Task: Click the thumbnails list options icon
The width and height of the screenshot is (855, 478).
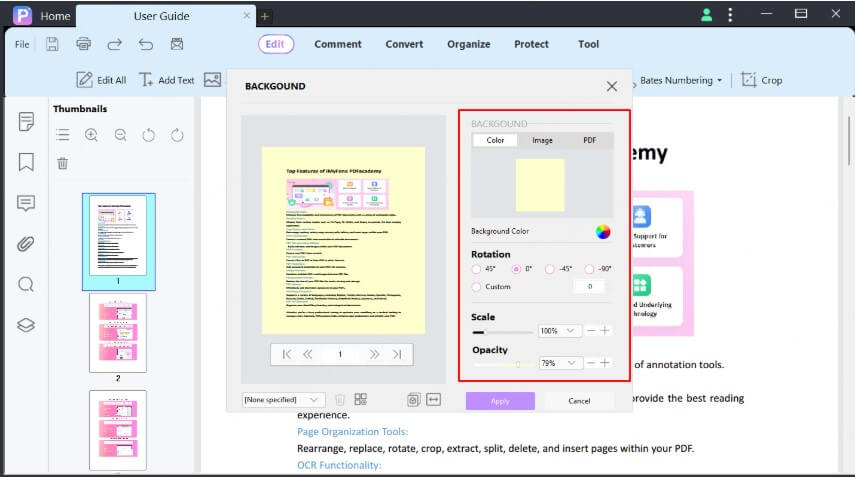Action: pos(63,135)
